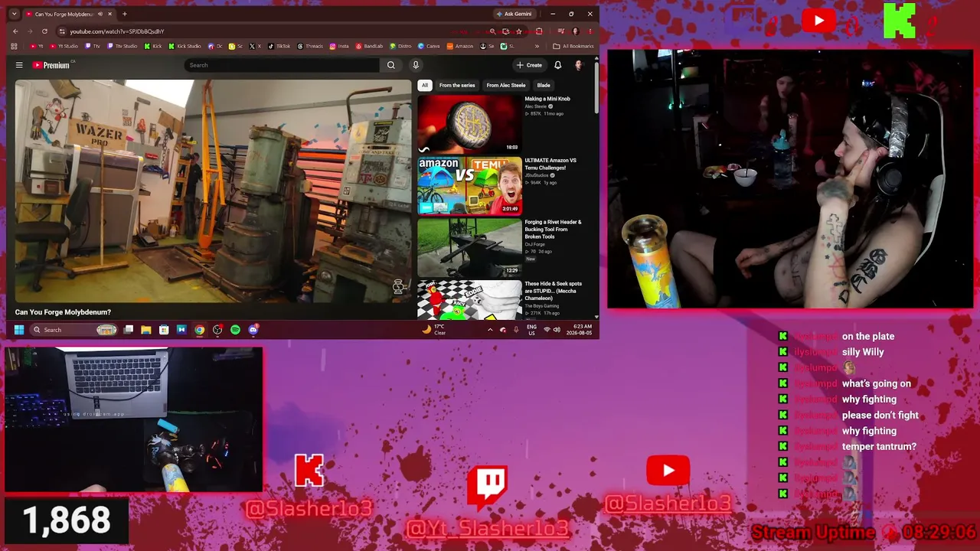
Task: Open the Kick bookmark
Action: coord(153,46)
